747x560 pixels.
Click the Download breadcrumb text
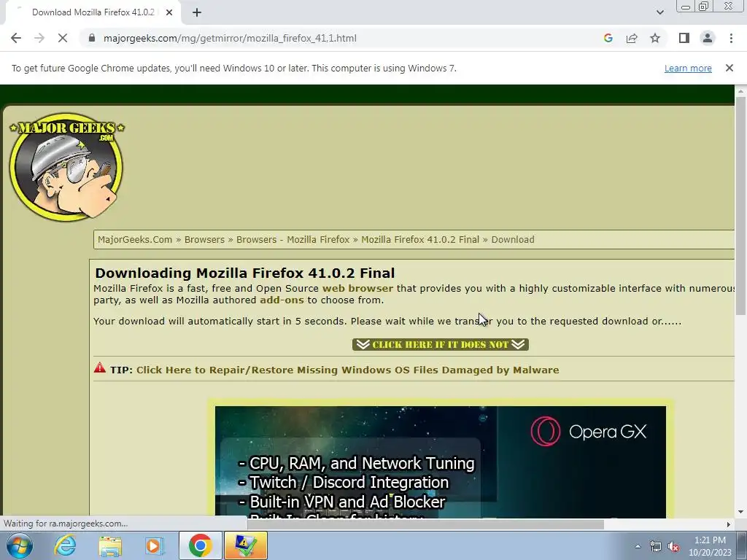(513, 239)
